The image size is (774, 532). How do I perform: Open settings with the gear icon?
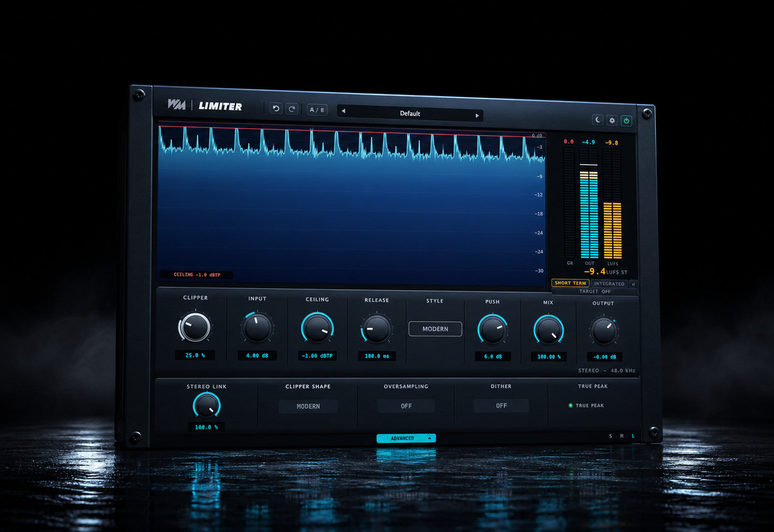[612, 120]
